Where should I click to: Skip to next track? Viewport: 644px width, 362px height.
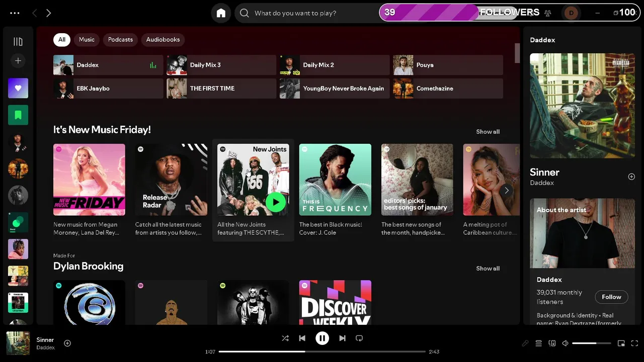click(x=342, y=338)
